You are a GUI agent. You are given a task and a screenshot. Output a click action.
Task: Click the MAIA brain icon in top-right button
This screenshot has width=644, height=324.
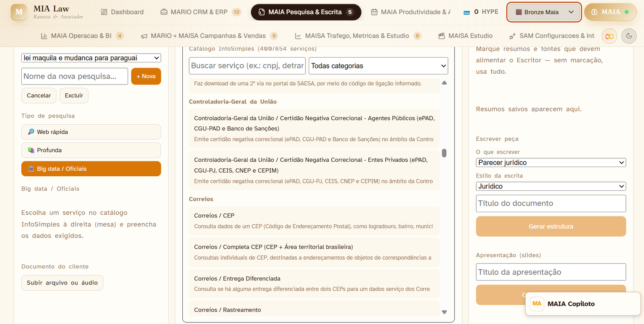coord(594,12)
